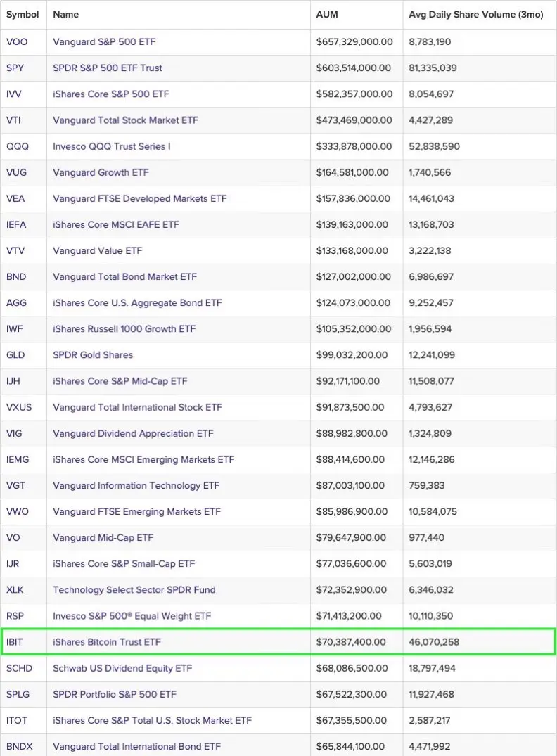Click IBIT volume value 46,070,258
The image size is (557, 756).
[434, 642]
